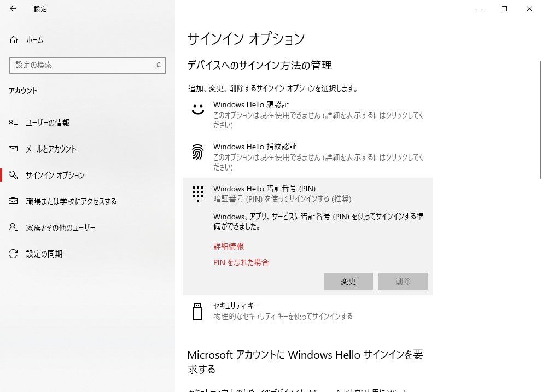Click デバイスへのサインイン方法の管理 heading
Viewport: 542px width, 392px height.
click(x=260, y=66)
